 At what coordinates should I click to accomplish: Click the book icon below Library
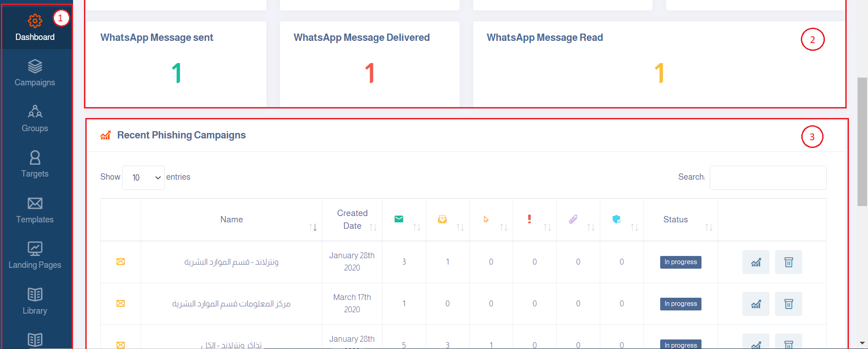(x=35, y=340)
